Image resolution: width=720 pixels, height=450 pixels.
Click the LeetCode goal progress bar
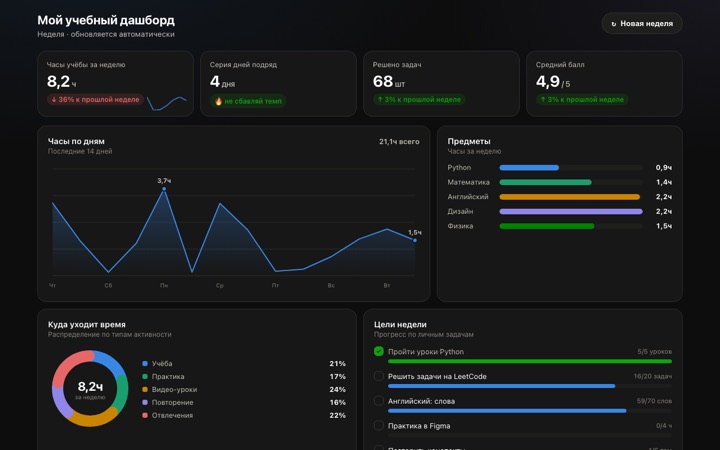[530, 386]
